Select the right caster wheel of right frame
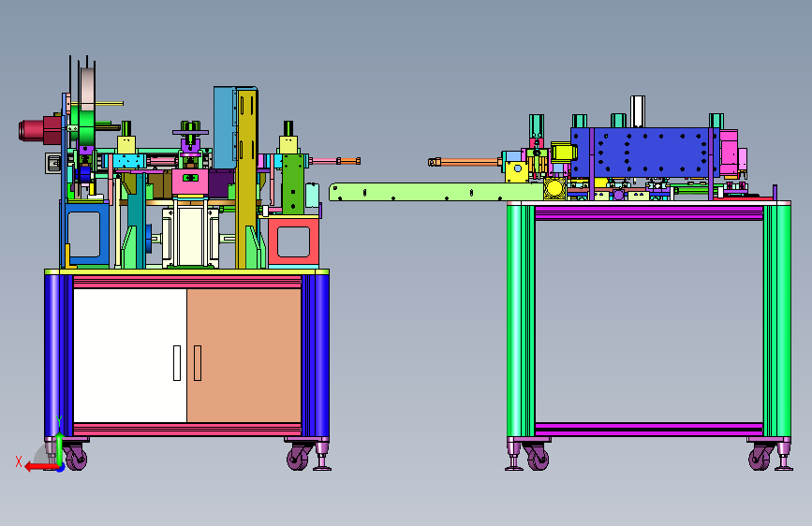The height and width of the screenshot is (526, 812). 760,459
